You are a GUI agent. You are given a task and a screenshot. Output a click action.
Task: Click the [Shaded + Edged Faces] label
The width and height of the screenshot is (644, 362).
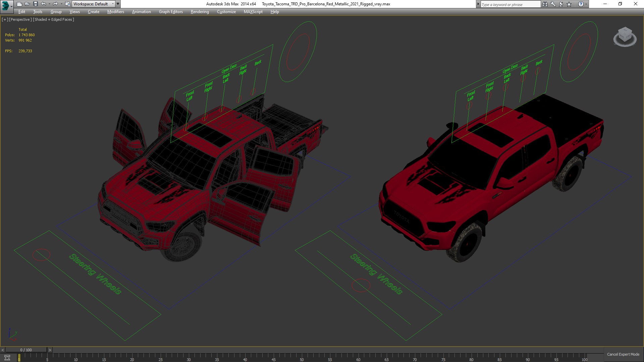pyautogui.click(x=54, y=19)
